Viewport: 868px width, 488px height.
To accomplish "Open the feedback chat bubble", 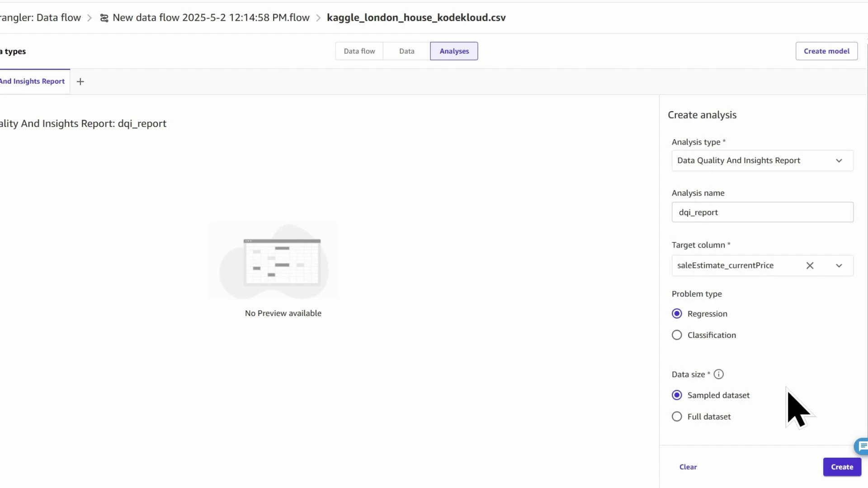I will tap(861, 446).
